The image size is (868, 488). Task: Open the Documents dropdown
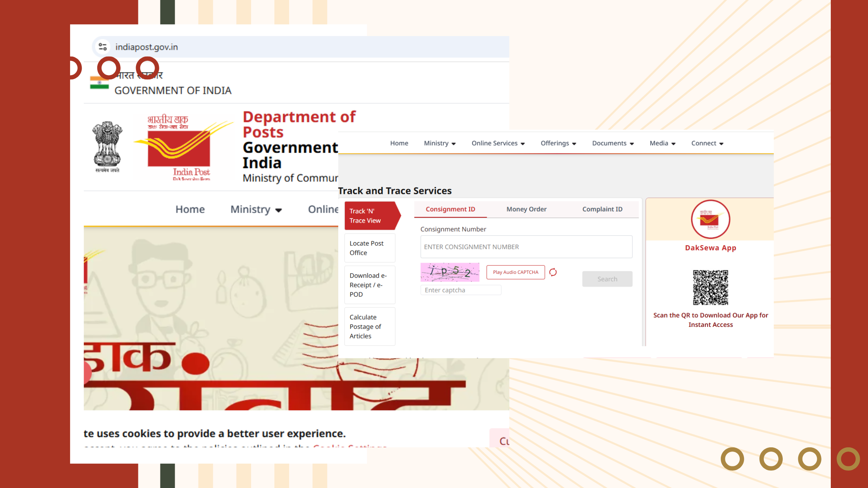613,143
